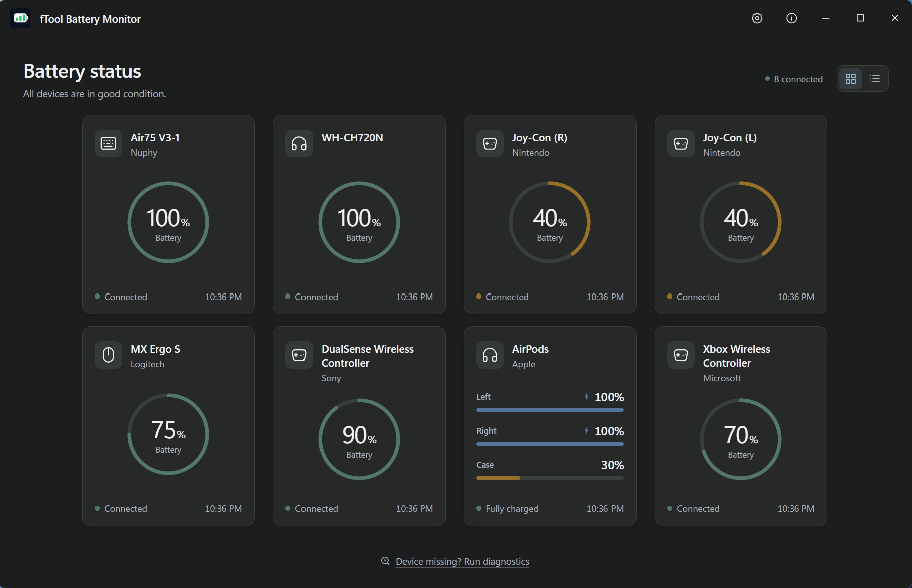Click the Air75 V3-1 battery ring
The height and width of the screenshot is (588, 912).
click(x=168, y=222)
